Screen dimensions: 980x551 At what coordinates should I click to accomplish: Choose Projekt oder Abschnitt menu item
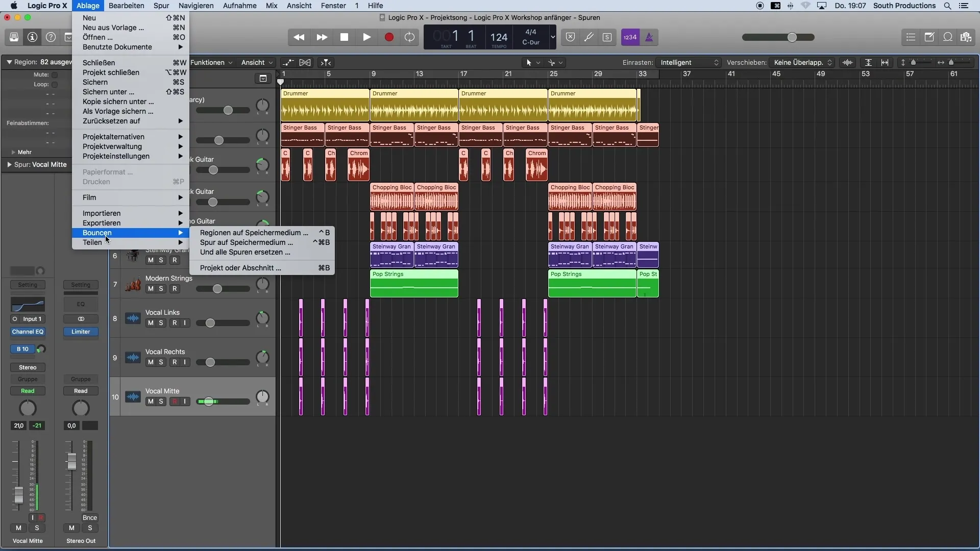[x=262, y=268]
